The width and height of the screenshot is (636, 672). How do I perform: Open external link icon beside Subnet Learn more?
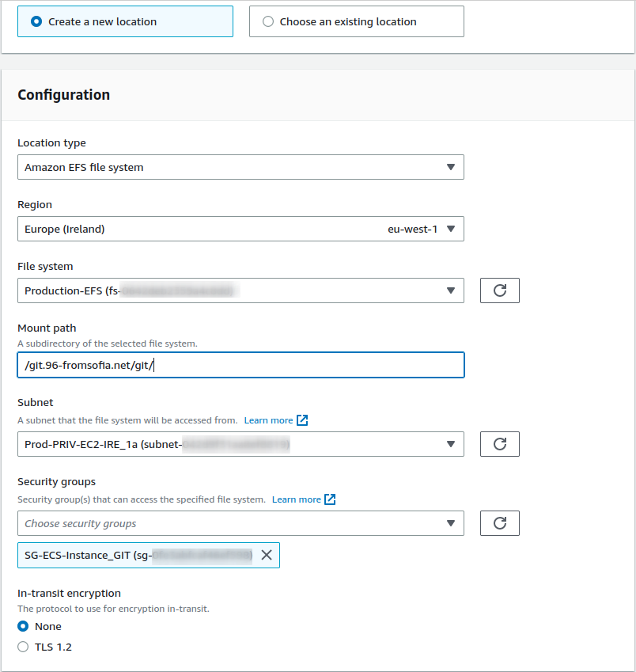(302, 420)
